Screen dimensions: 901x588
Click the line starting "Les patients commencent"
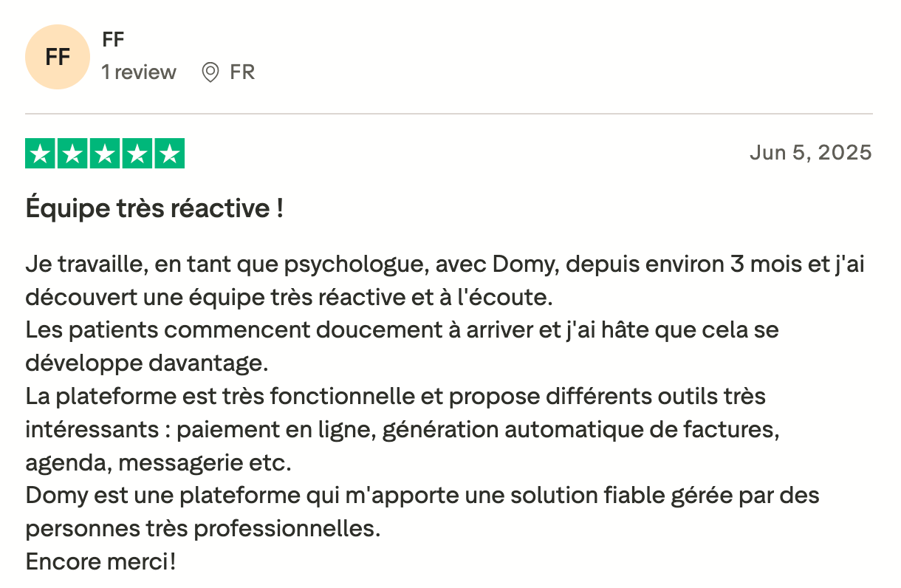click(402, 330)
